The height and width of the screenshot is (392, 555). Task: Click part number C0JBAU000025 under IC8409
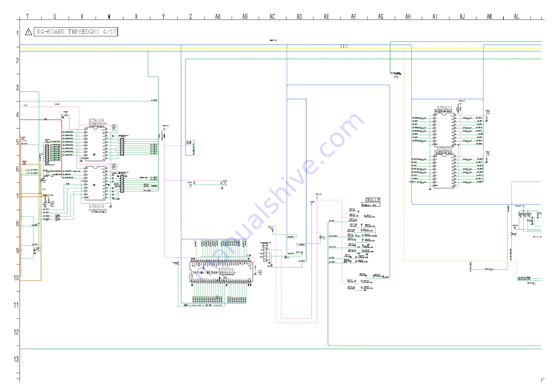(98, 210)
